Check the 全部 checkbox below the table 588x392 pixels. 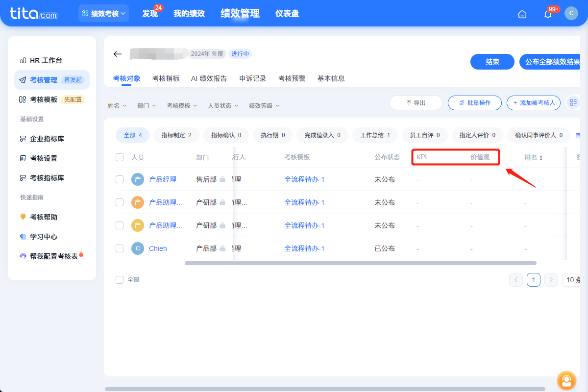click(119, 279)
